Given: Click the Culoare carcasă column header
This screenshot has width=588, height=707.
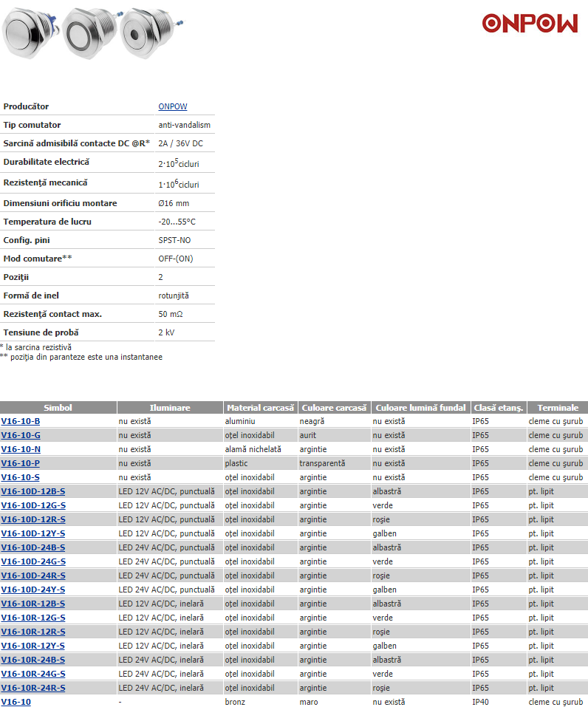Looking at the screenshot, I should (x=334, y=408).
